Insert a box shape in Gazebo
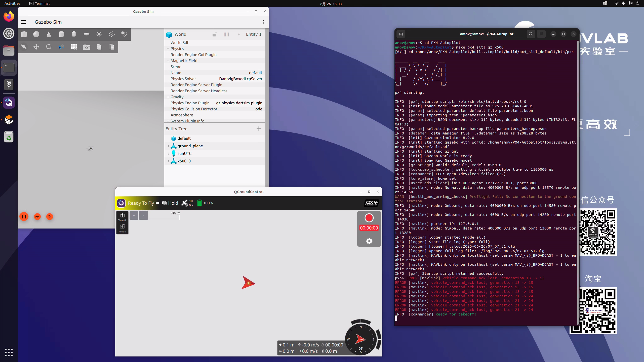Image resolution: width=644 pixels, height=362 pixels. pos(24,34)
